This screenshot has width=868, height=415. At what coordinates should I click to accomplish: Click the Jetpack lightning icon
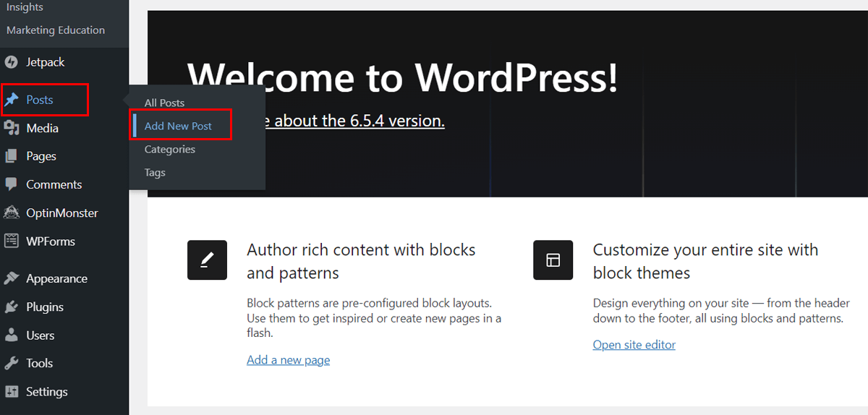point(11,62)
